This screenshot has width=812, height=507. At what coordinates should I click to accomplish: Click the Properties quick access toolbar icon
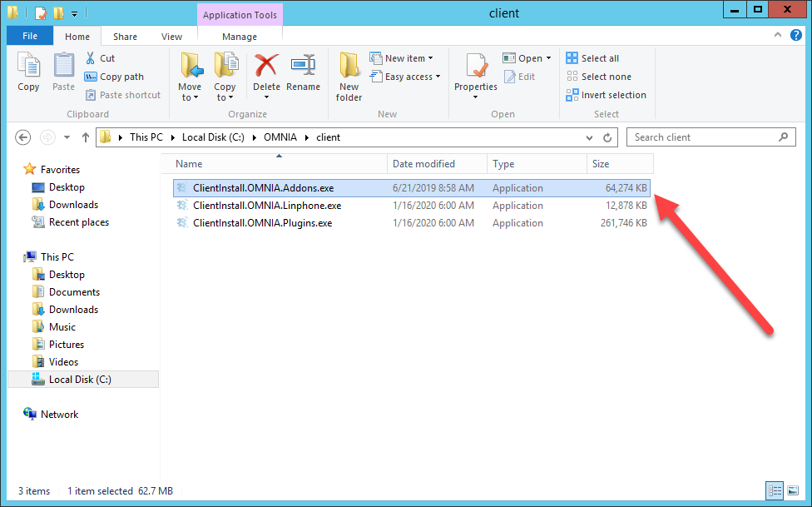41,13
